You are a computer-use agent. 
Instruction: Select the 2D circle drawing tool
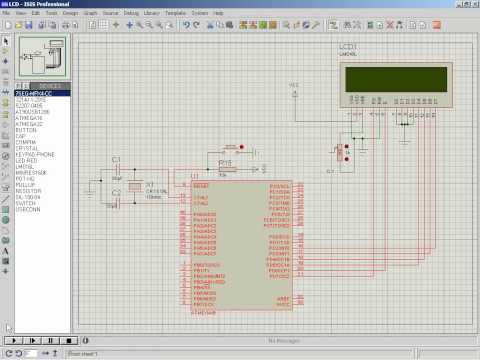click(5, 220)
